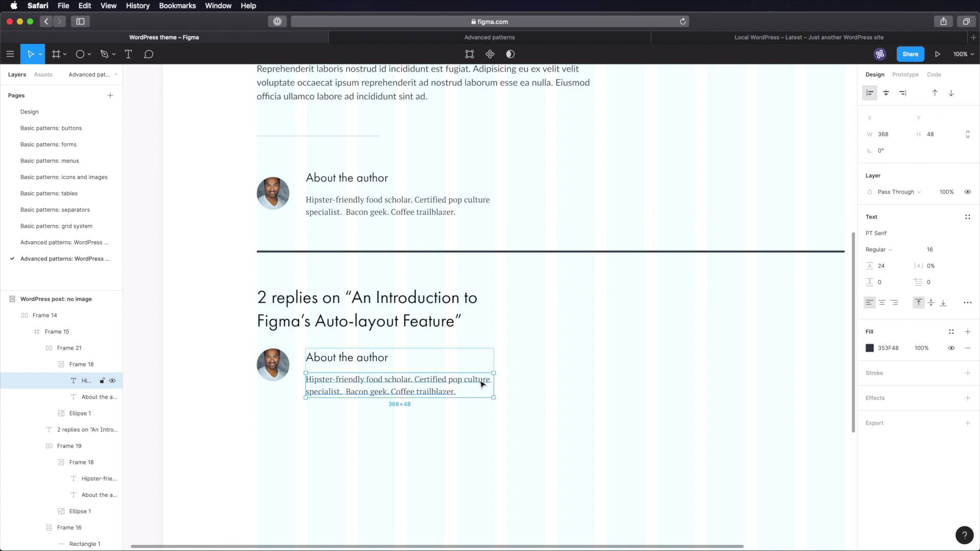This screenshot has height=551, width=980.
Task: Select the Ellipse 1 layer under Frame 21
Action: (x=80, y=413)
